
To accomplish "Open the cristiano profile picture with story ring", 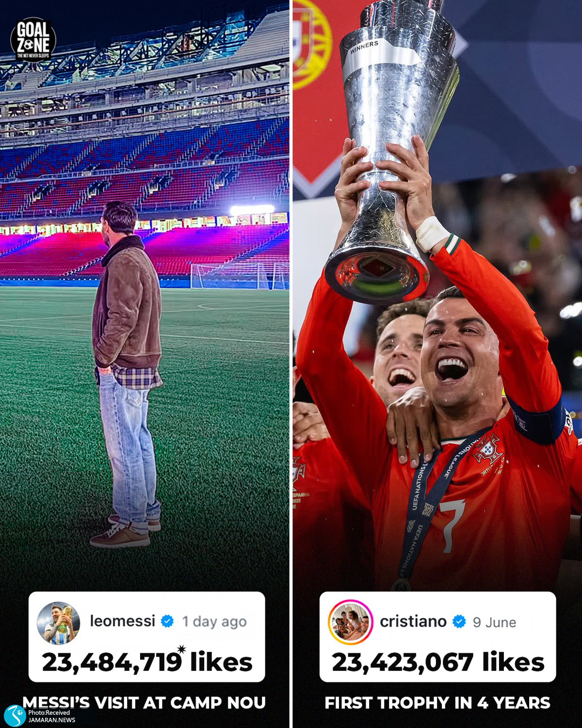I will point(350,622).
